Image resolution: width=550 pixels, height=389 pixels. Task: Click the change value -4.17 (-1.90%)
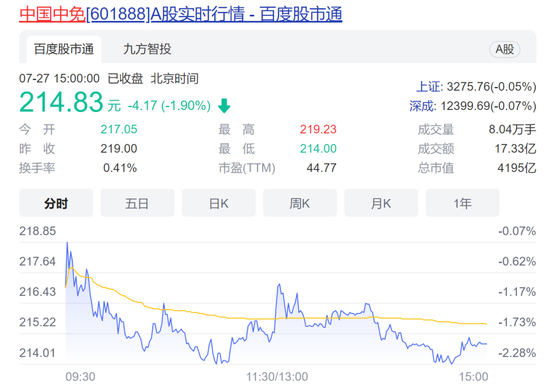169,106
